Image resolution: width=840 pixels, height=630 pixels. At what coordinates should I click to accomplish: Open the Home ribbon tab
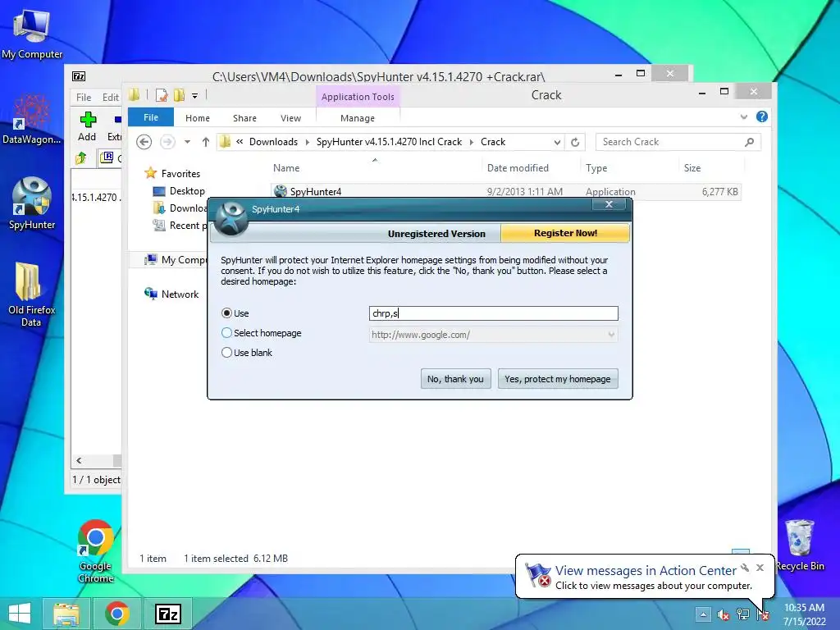pyautogui.click(x=198, y=118)
